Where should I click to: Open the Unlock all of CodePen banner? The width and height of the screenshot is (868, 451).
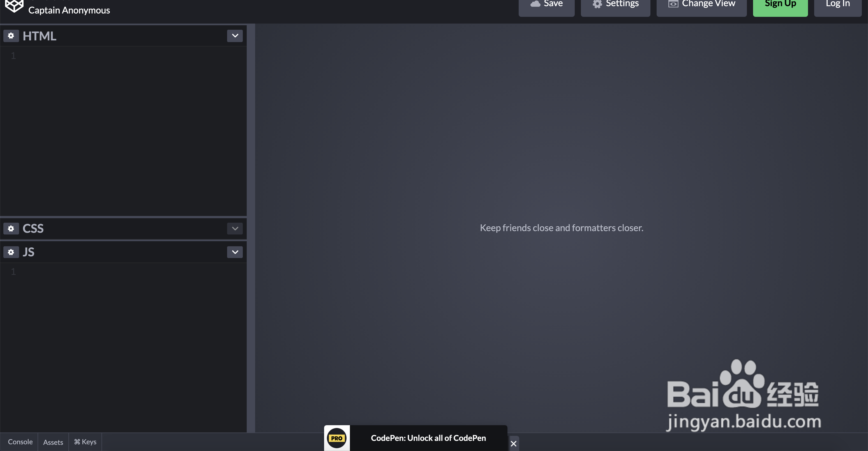point(428,438)
